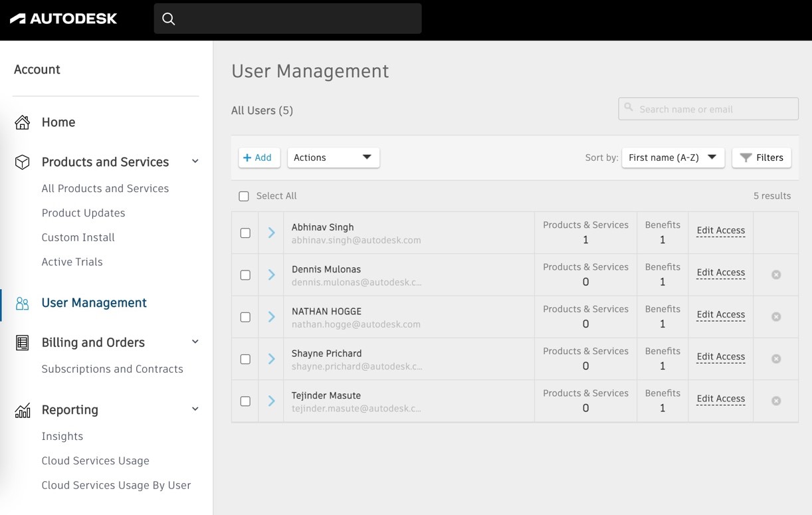This screenshot has width=812, height=515.
Task: Go to Cloud Services Usage By User
Action: tap(116, 485)
